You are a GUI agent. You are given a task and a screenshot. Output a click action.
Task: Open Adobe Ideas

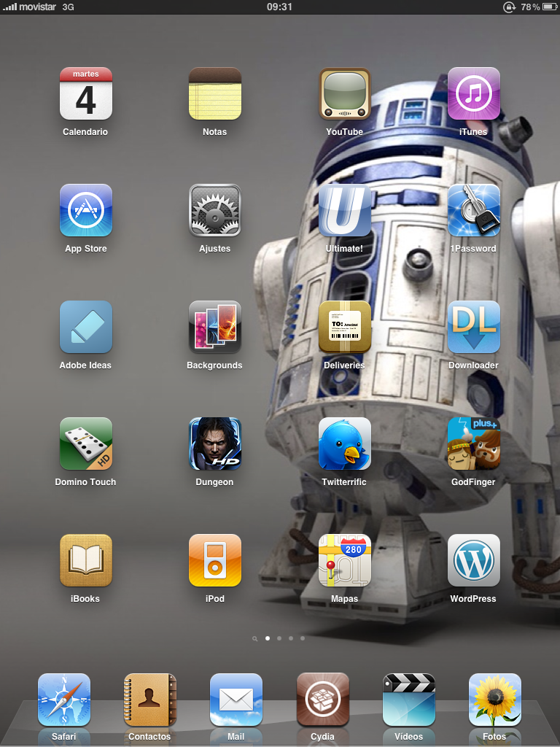pyautogui.click(x=86, y=327)
